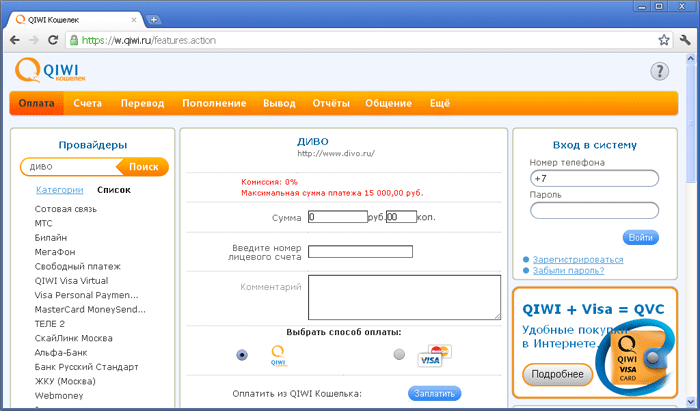The width and height of the screenshot is (700, 411).
Task: Select Свободный платеж in provider list
Action: pyautogui.click(x=78, y=266)
